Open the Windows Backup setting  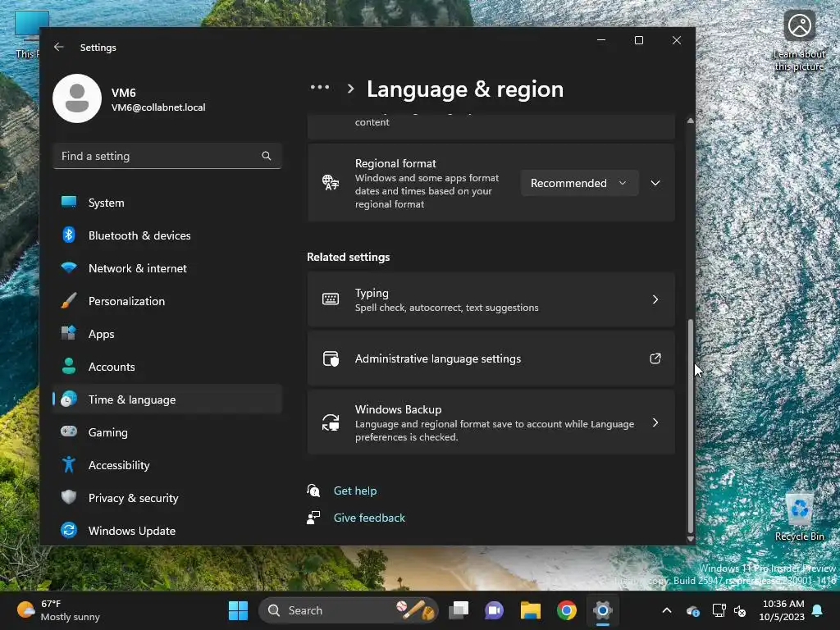[491, 422]
